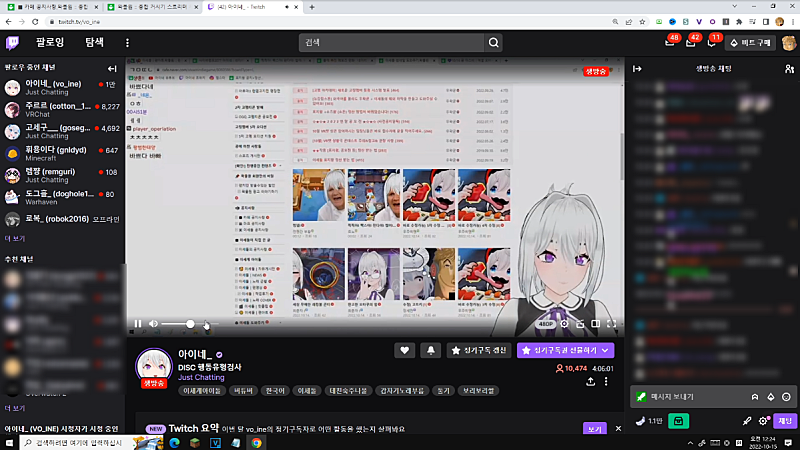Open the Windows Start menu
800x450 pixels.
[9, 443]
